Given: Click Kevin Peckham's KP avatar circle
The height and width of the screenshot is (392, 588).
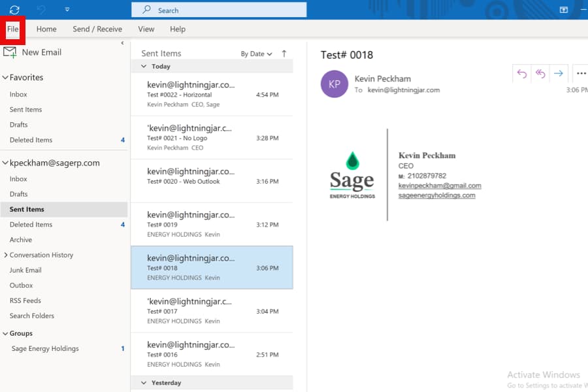Looking at the screenshot, I should click(334, 84).
